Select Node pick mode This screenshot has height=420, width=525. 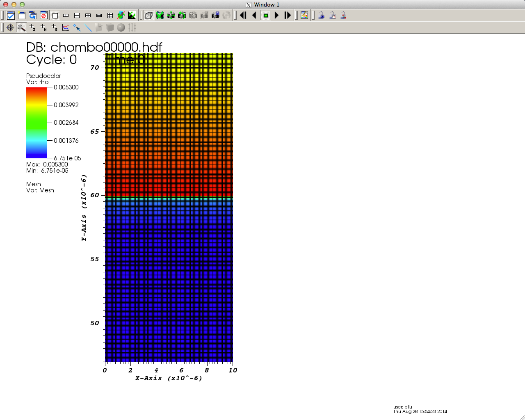43,27
